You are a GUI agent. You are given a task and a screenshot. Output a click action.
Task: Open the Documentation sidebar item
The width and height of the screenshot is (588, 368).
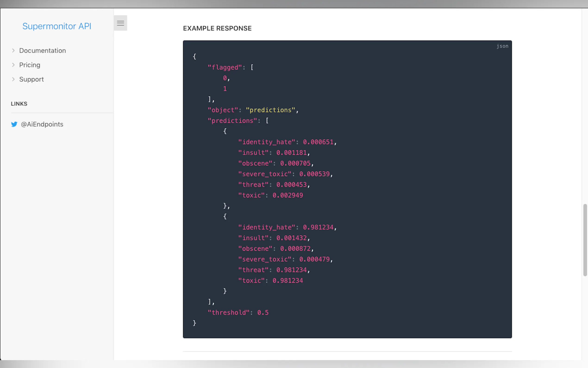click(43, 50)
